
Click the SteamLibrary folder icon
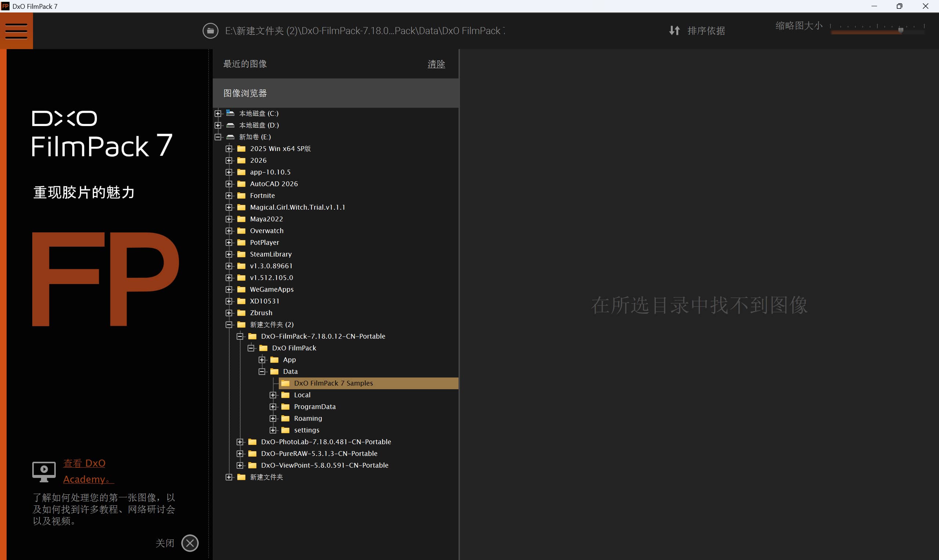point(241,254)
